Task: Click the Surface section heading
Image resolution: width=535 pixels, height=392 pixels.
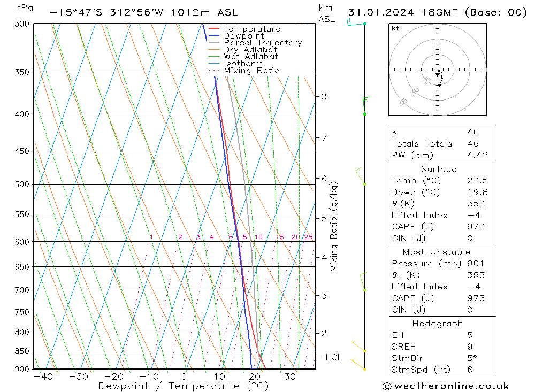Action: click(439, 169)
